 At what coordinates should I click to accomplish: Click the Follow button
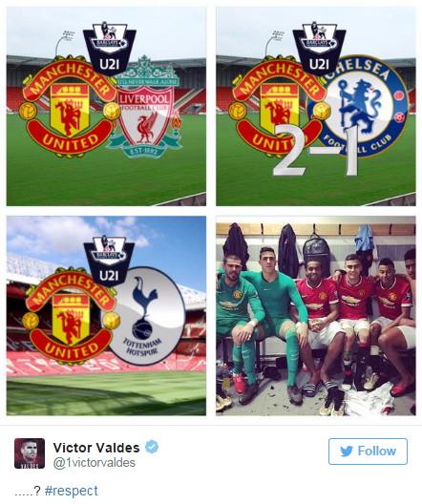coord(368,451)
